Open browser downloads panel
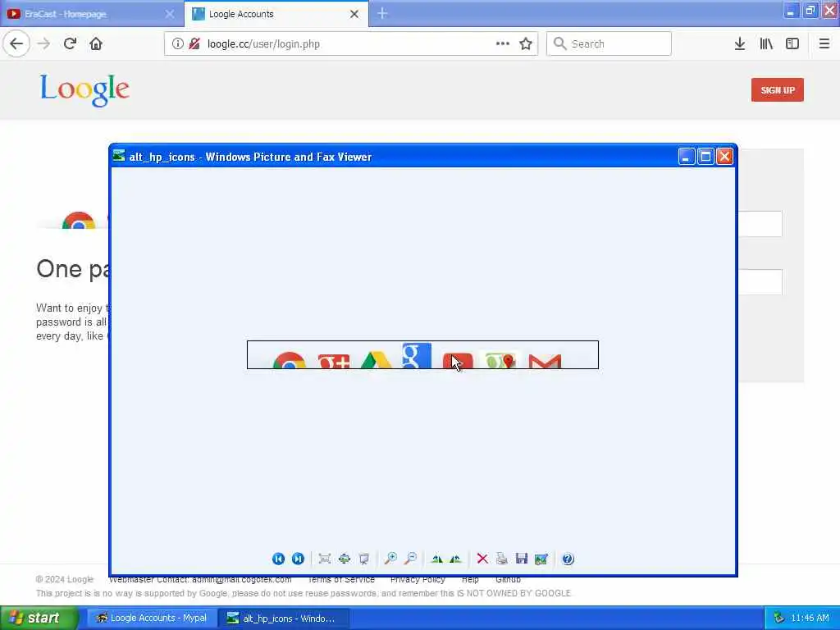Viewport: 840px width, 630px height. 739,44
